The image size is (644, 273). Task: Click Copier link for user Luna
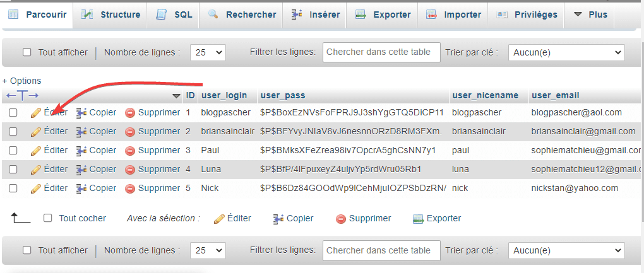(x=103, y=169)
